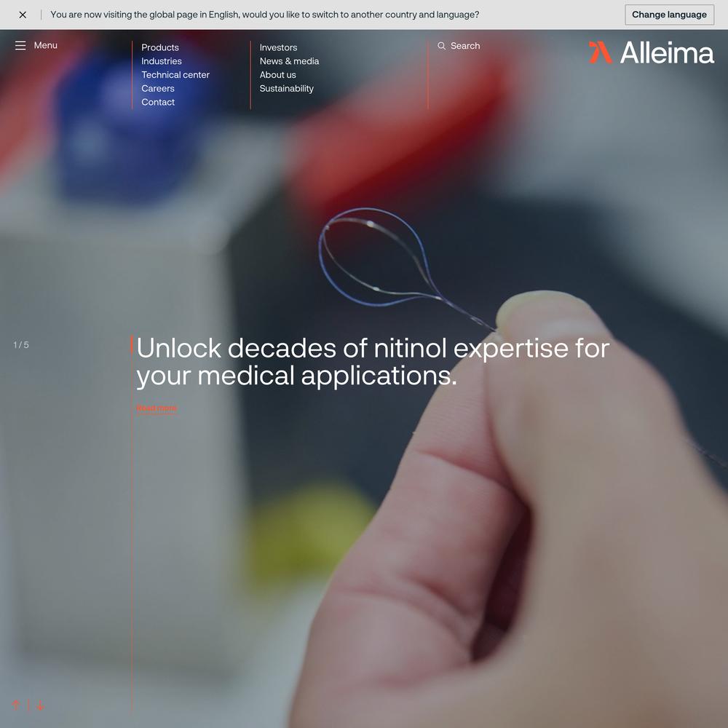Open the Careers link

(158, 88)
